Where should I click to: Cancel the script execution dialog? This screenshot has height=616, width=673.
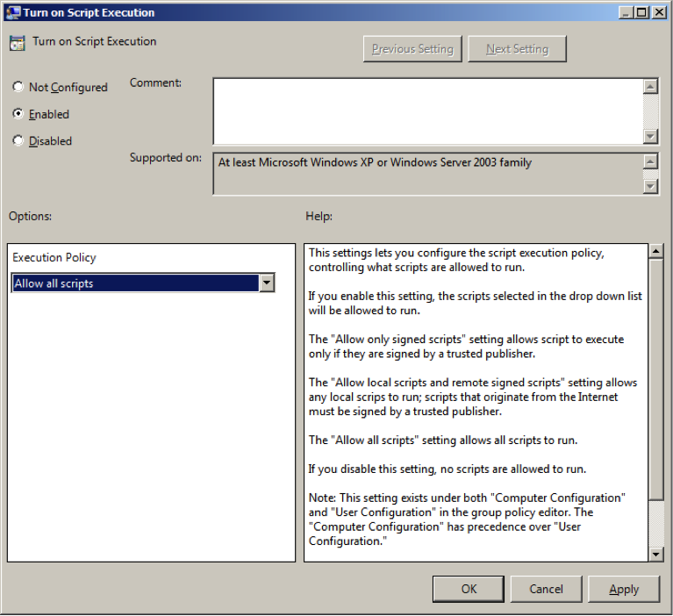[546, 589]
